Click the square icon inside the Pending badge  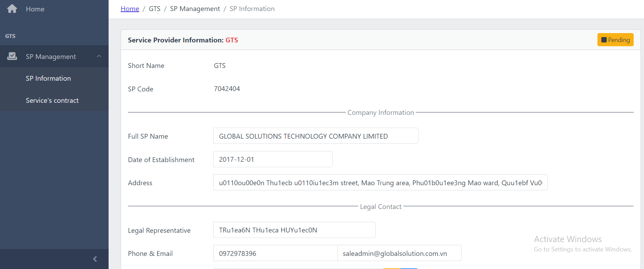tap(604, 40)
